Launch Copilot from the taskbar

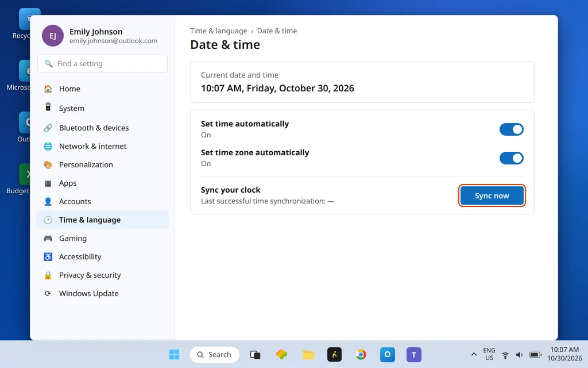click(x=281, y=354)
